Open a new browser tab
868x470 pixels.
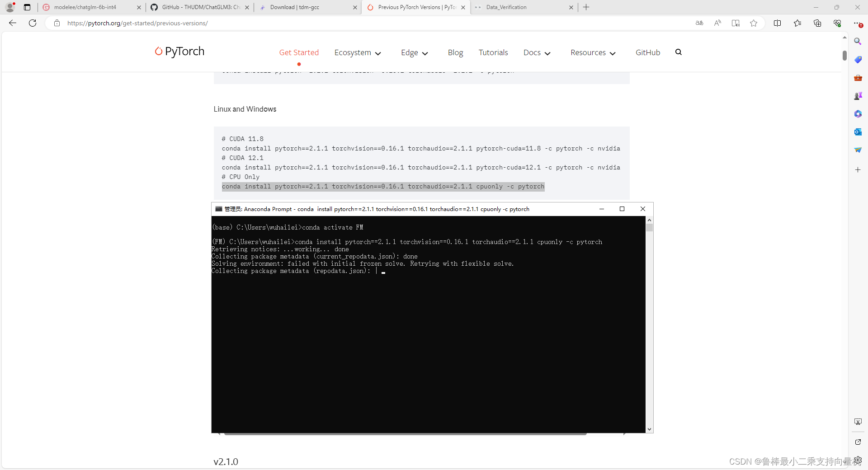(586, 7)
